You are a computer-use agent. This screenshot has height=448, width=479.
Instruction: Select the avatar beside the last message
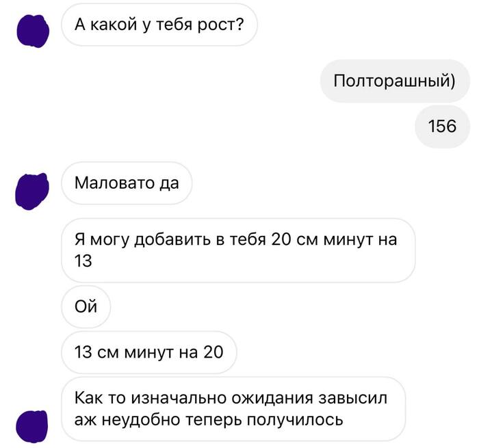pyautogui.click(x=32, y=427)
